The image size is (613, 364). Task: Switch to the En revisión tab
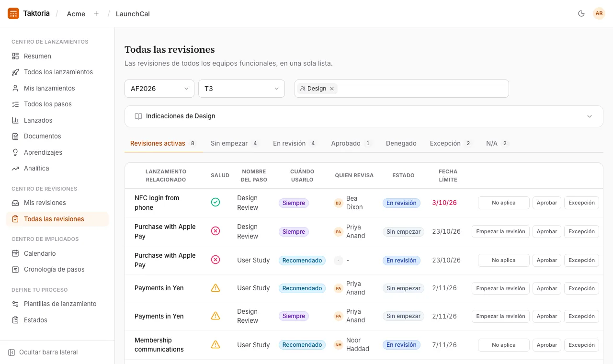click(x=295, y=143)
